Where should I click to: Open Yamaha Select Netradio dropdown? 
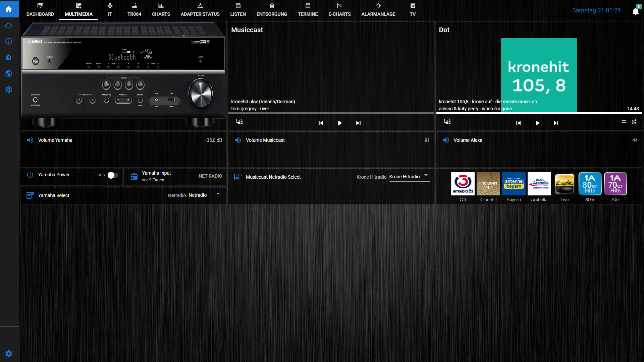tap(205, 195)
